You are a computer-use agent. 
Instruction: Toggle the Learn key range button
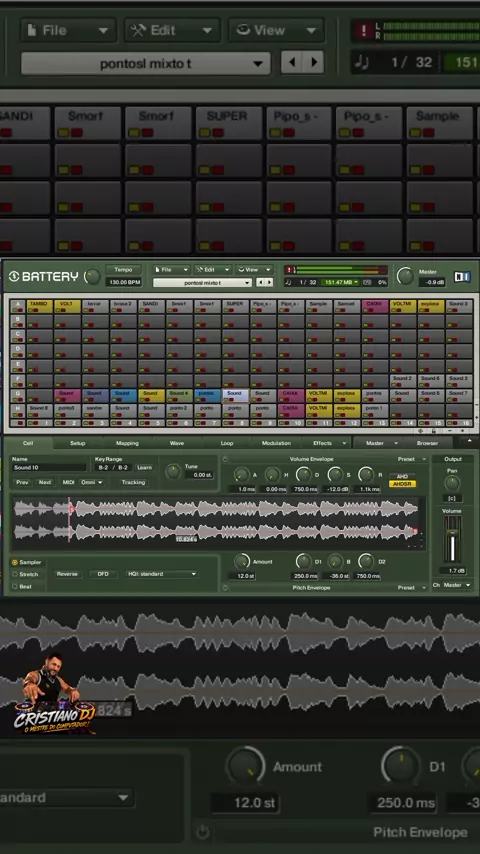coord(144,467)
